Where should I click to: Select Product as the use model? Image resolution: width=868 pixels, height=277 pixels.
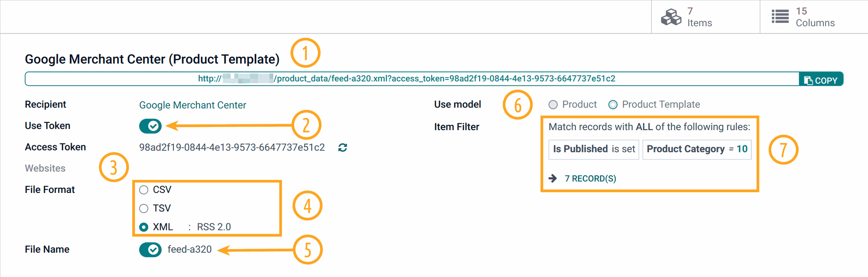(x=553, y=105)
